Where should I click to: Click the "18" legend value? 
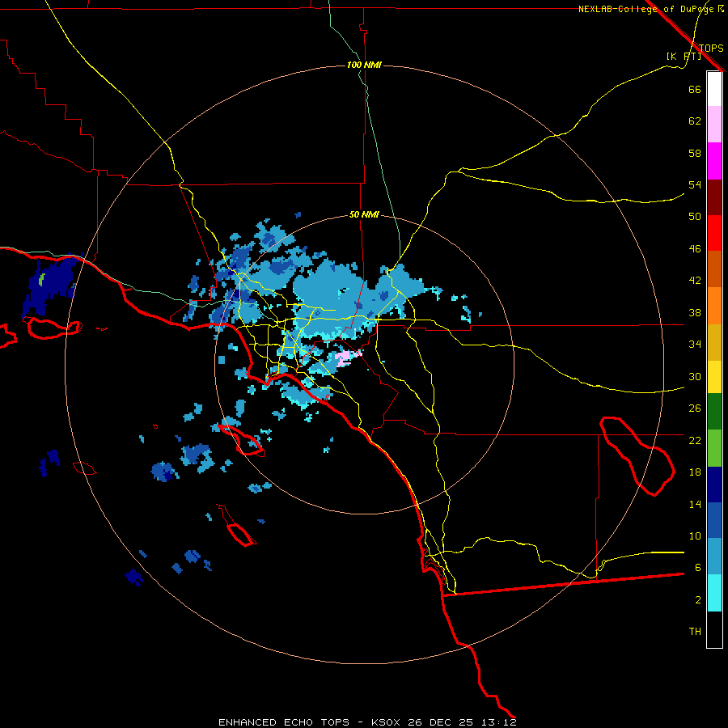click(x=695, y=472)
